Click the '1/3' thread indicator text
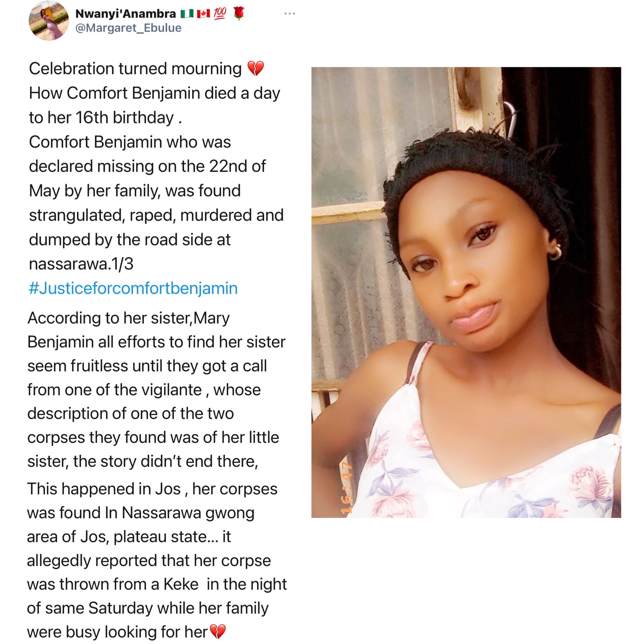The image size is (644, 644). pos(123,264)
